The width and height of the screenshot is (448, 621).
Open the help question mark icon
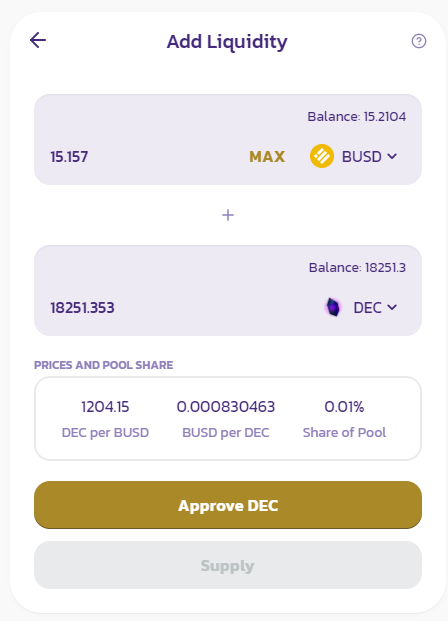(x=419, y=41)
